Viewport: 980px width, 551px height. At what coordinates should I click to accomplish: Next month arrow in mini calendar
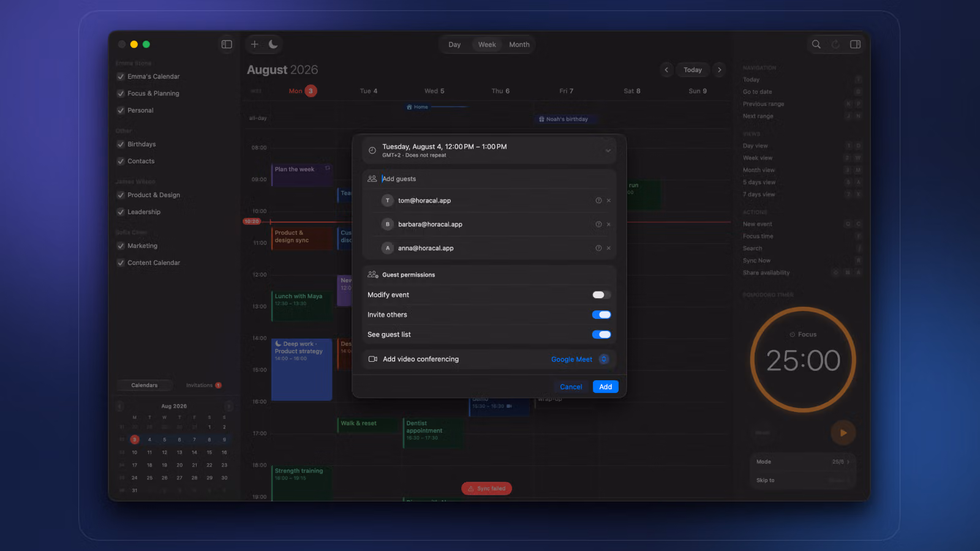[x=228, y=406]
